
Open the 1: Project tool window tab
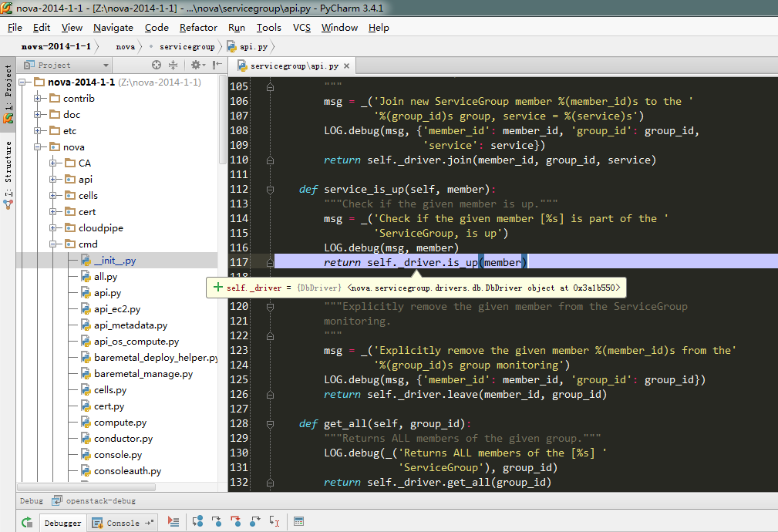(8, 94)
